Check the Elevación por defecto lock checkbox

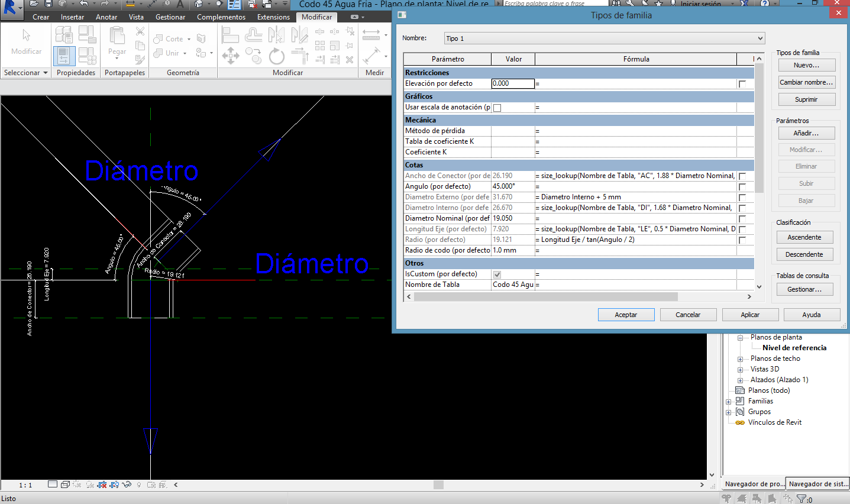(742, 84)
